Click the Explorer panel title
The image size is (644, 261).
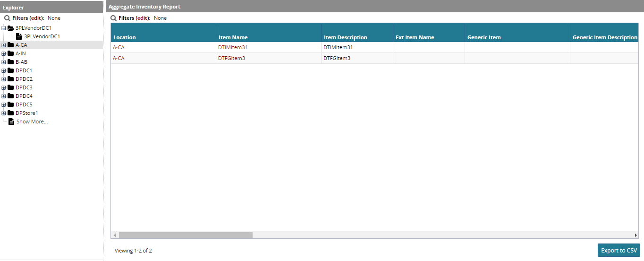click(13, 8)
